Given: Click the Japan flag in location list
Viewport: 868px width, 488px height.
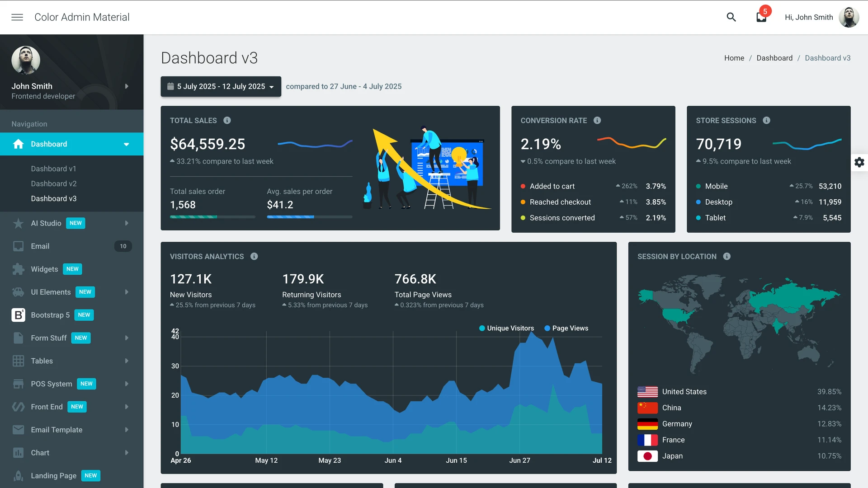Looking at the screenshot, I should tap(647, 456).
